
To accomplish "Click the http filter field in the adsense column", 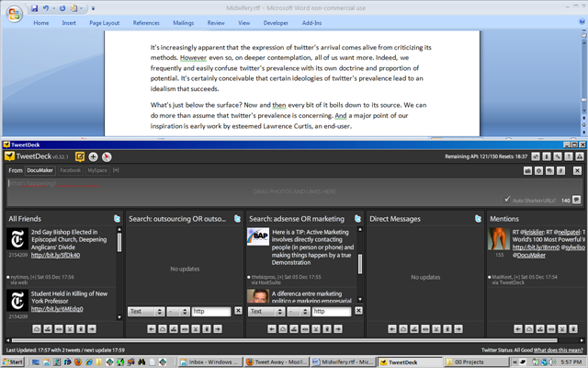I will (332, 311).
